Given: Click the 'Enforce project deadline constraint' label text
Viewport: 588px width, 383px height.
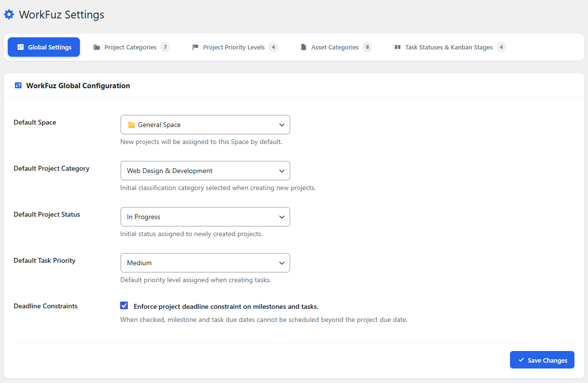Looking at the screenshot, I should pyautogui.click(x=226, y=306).
